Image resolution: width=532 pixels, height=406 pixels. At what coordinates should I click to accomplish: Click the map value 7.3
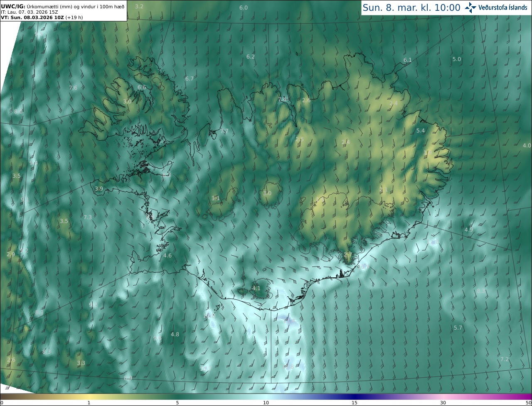coord(87,217)
